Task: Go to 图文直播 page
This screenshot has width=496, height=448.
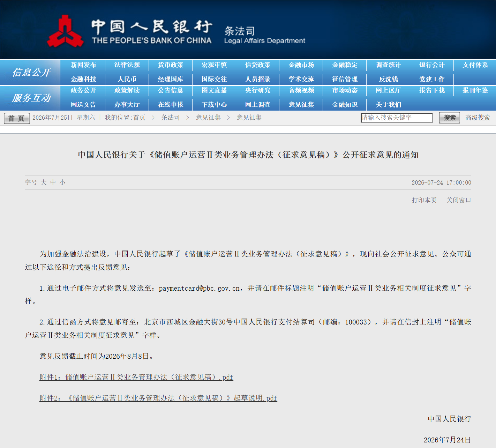Action: (x=214, y=90)
